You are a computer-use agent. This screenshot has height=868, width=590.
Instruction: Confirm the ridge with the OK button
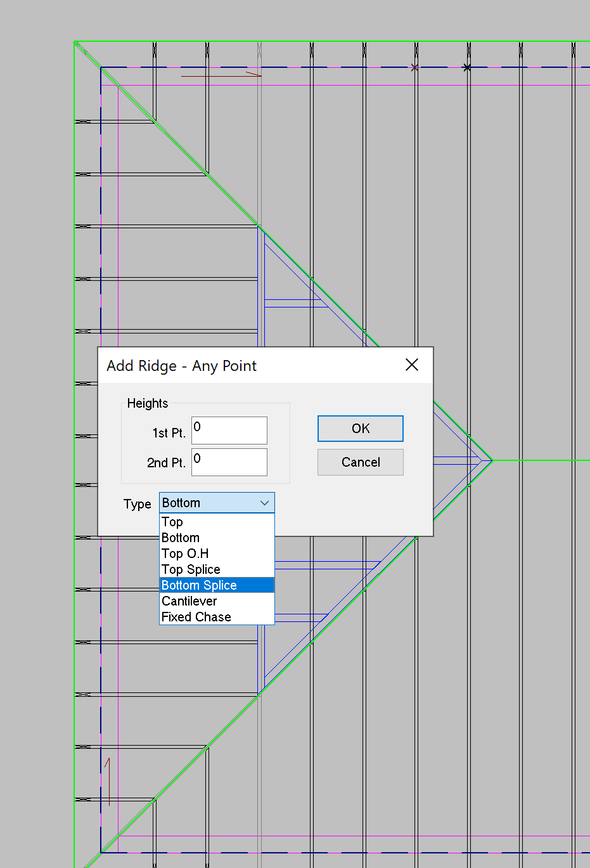tap(360, 429)
